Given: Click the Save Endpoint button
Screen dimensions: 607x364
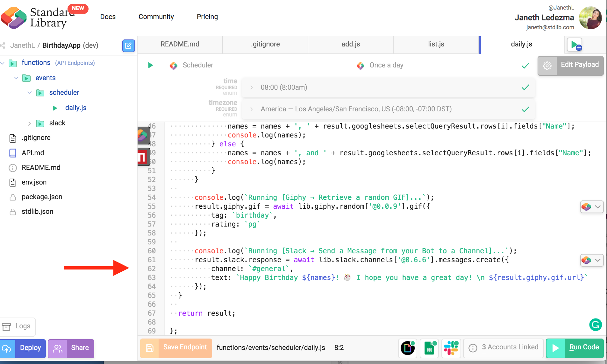Looking at the screenshot, I should 176,348.
